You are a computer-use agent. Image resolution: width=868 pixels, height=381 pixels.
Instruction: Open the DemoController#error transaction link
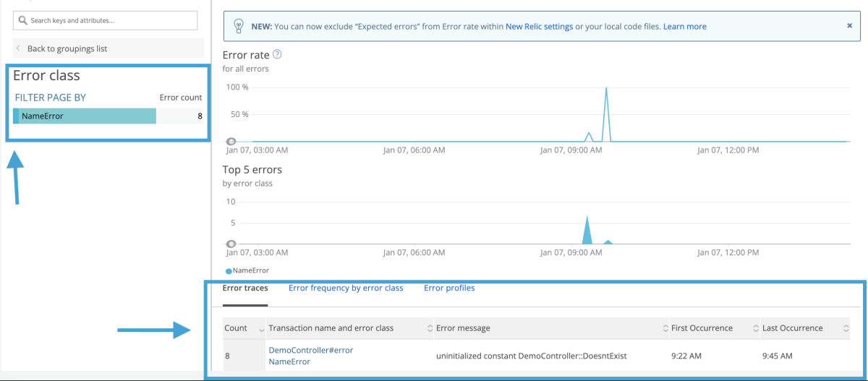tap(310, 350)
